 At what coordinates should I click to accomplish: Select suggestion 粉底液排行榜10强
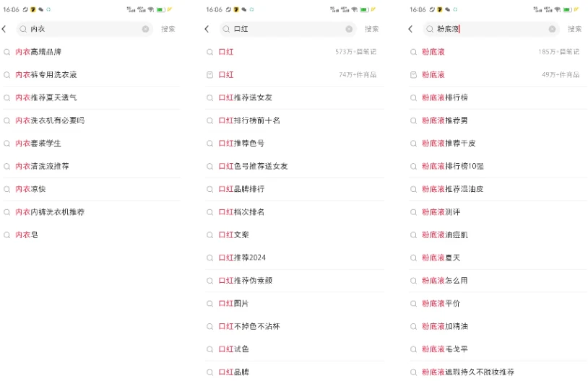pyautogui.click(x=453, y=166)
